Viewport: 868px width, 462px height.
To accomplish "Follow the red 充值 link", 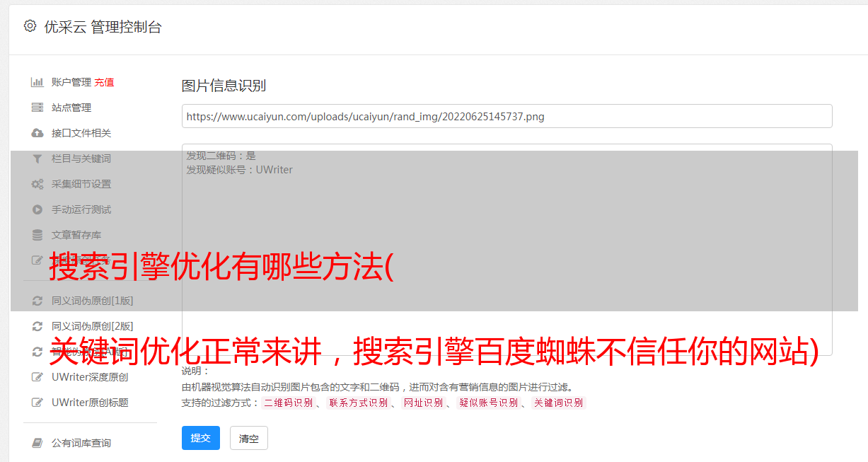I will (104, 82).
